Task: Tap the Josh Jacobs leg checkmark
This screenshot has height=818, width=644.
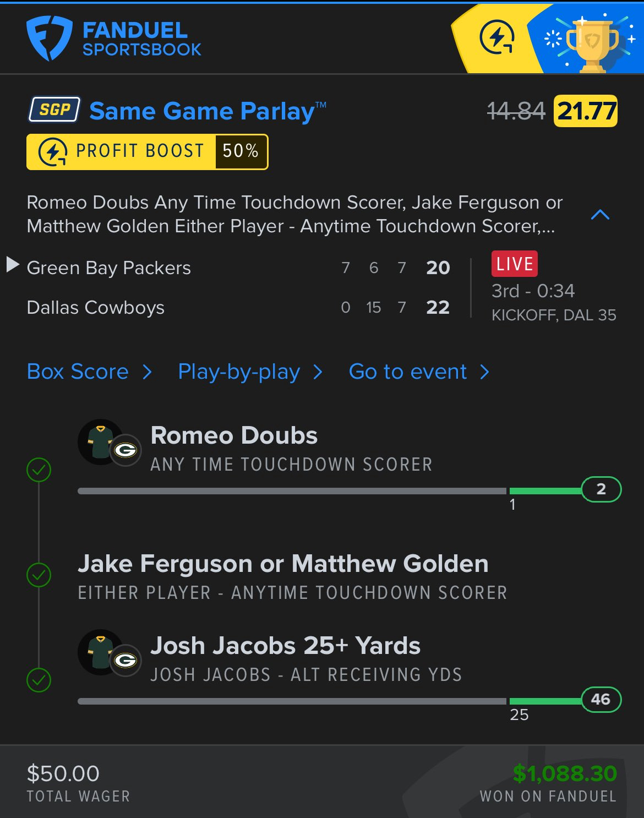Action: (x=39, y=680)
